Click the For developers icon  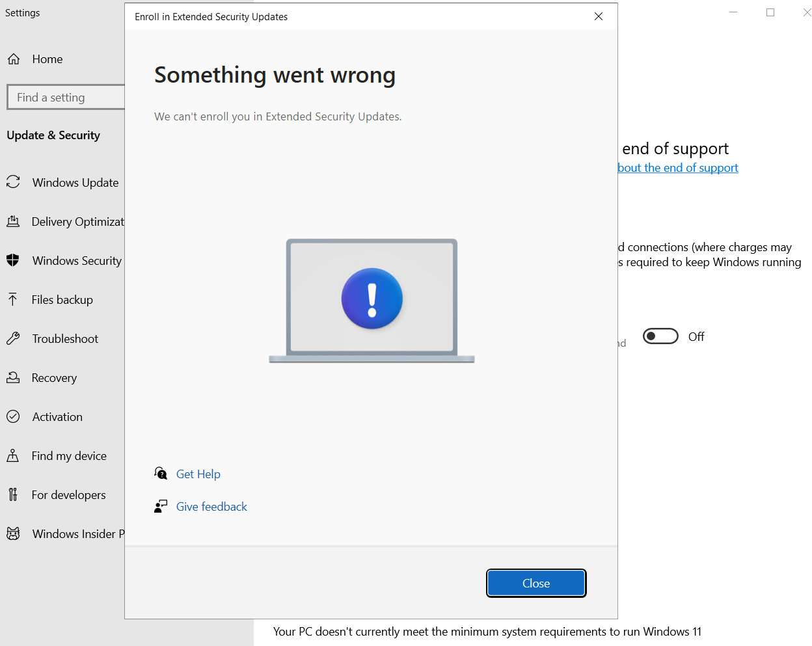click(x=13, y=494)
